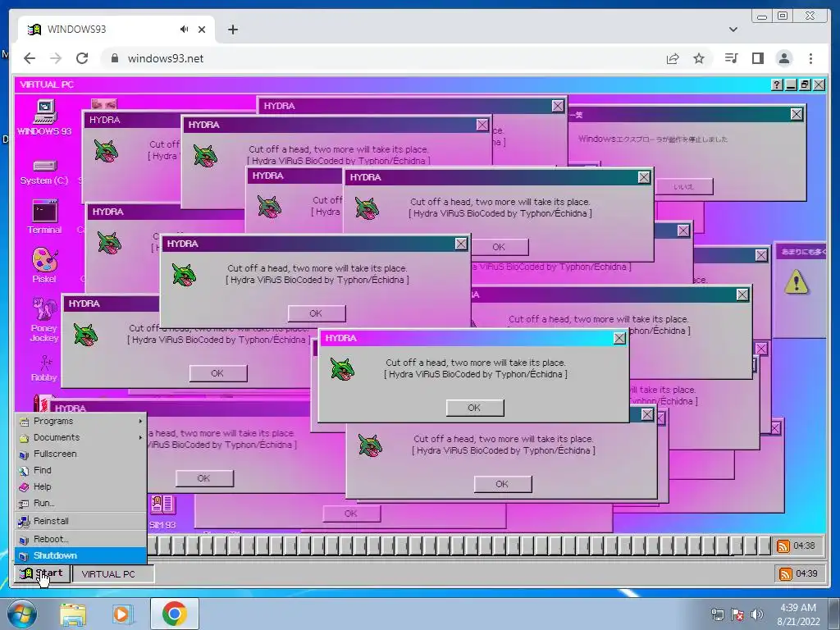Click the RSS feed icon beside 04:38
The image size is (840, 630).
[783, 546]
